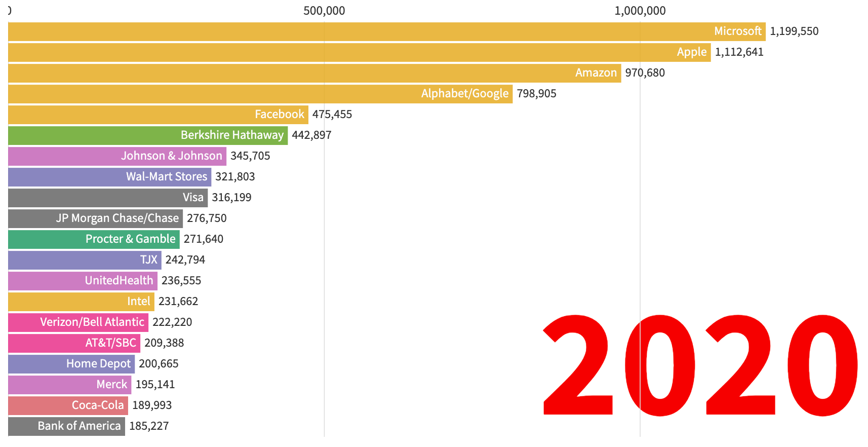Click Microsoft's value 1,199,550

(794, 31)
